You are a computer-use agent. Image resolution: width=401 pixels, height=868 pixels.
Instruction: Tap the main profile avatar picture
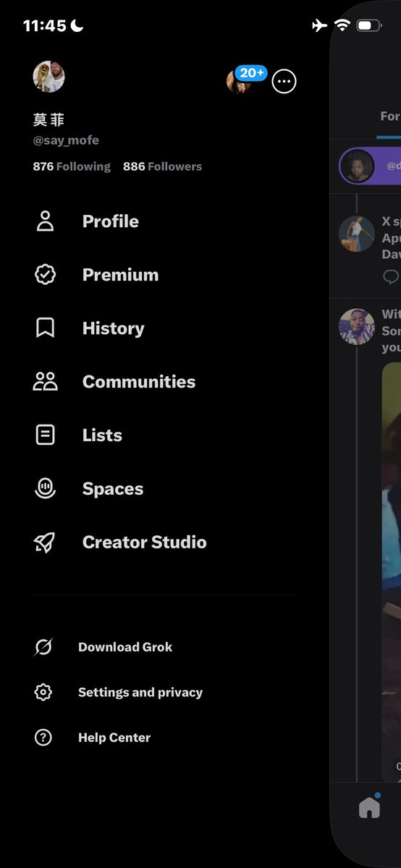48,77
